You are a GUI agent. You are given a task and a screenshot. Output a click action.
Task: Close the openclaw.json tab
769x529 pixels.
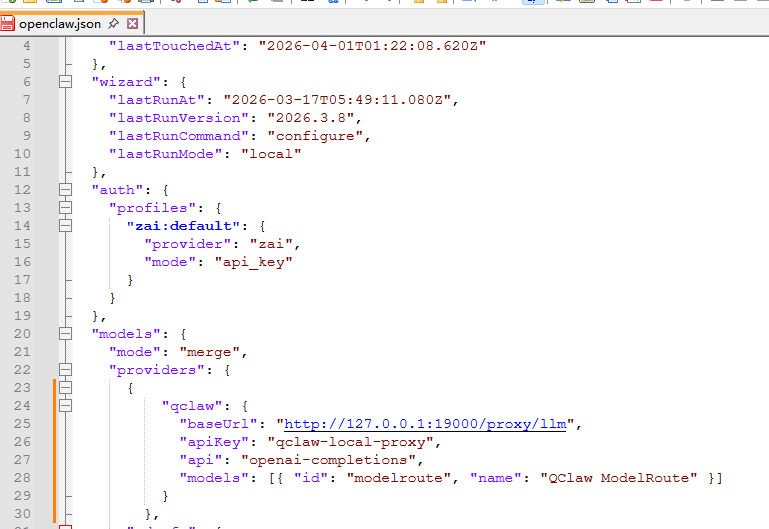[132, 23]
